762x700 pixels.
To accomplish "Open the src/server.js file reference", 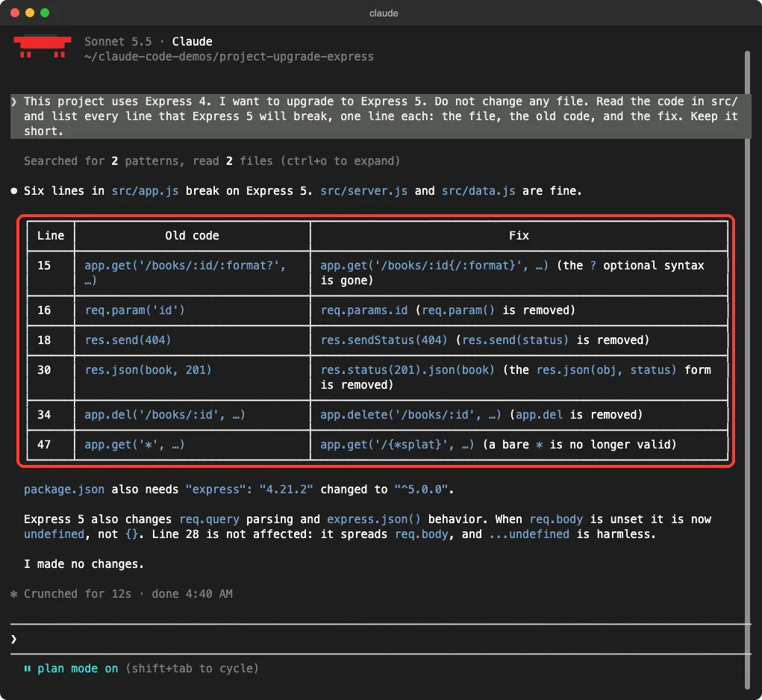I will pos(364,191).
